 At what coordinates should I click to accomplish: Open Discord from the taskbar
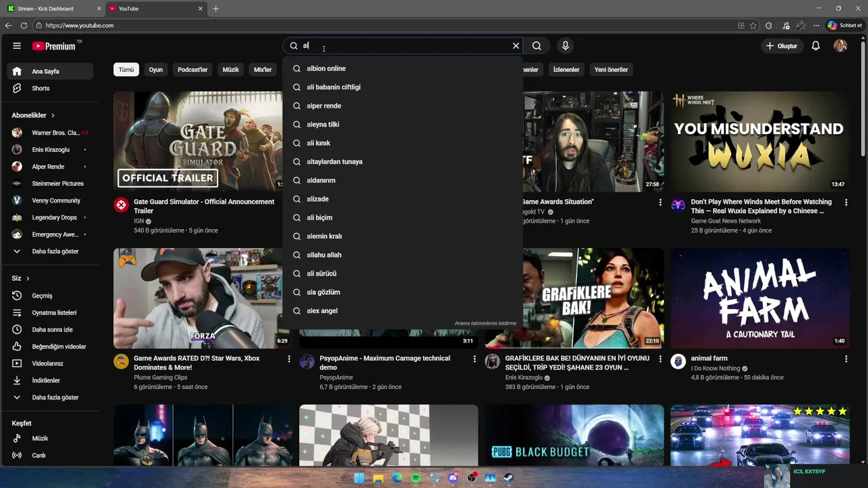tap(453, 478)
